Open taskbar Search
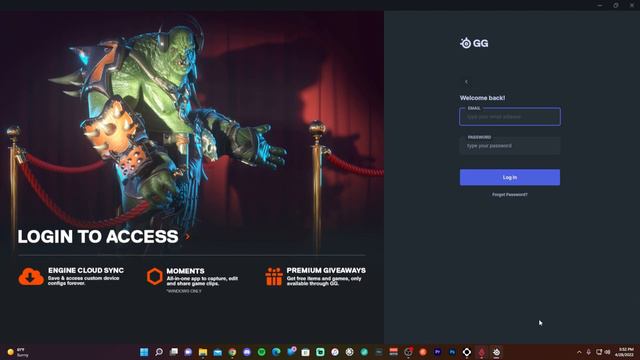 (159, 352)
